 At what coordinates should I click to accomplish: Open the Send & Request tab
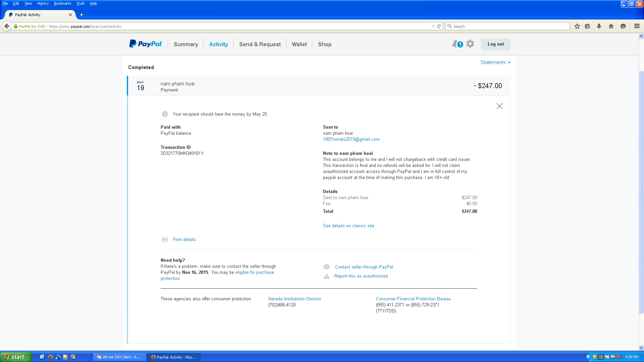click(260, 44)
